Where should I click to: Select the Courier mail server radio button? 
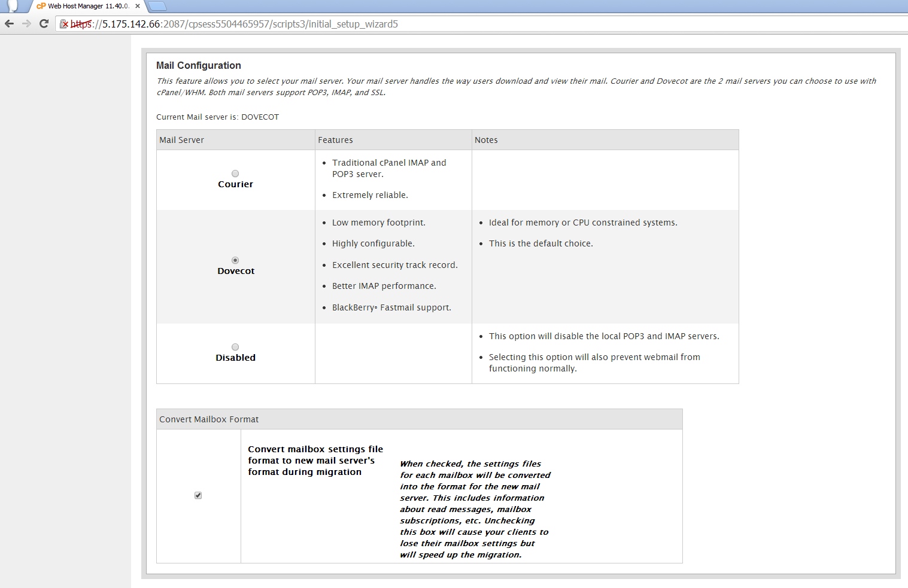235,173
